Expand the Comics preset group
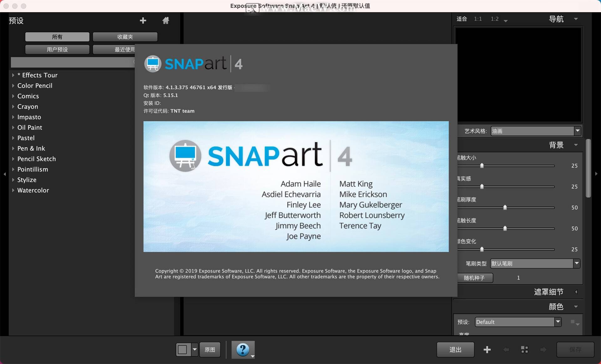601x364 pixels. tap(13, 96)
